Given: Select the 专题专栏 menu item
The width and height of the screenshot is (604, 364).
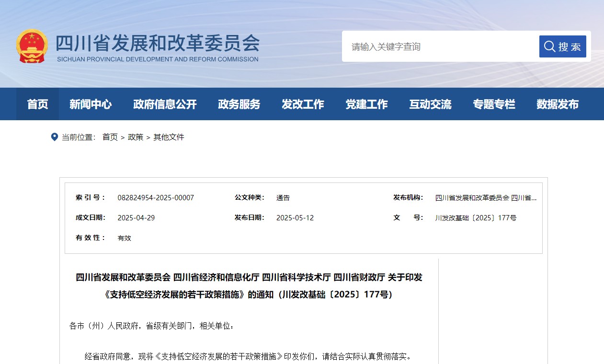Looking at the screenshot, I should point(494,104).
